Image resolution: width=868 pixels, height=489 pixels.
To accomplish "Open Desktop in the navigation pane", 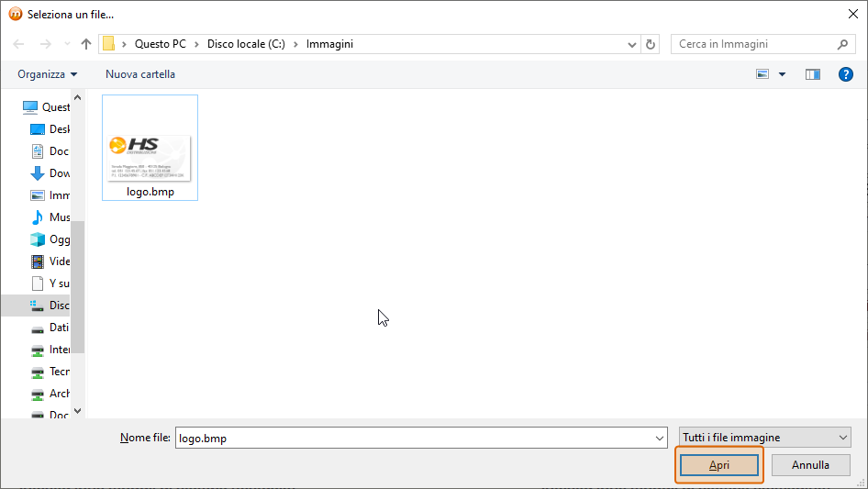I will click(x=50, y=129).
